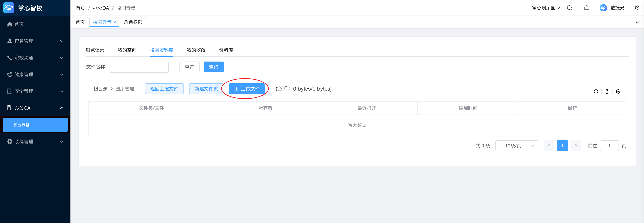Viewport: 644px width, 223px height.
Task: Click the 校务管理 person icon
Action: click(x=10, y=41)
